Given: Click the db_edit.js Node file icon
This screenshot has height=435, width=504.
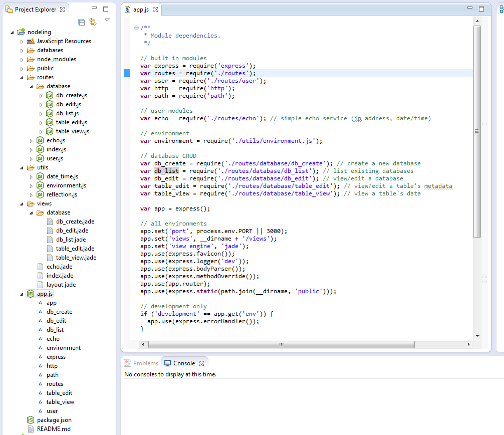Looking at the screenshot, I should click(50, 104).
